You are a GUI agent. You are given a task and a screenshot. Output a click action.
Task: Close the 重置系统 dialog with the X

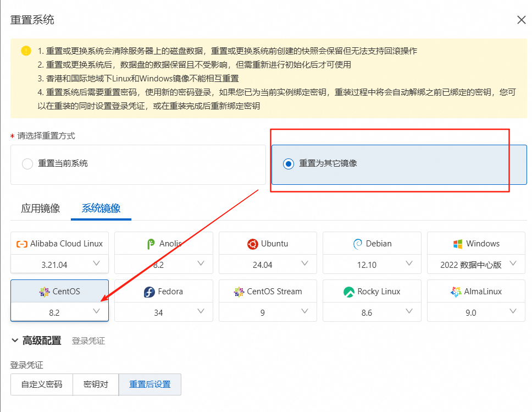coord(522,20)
